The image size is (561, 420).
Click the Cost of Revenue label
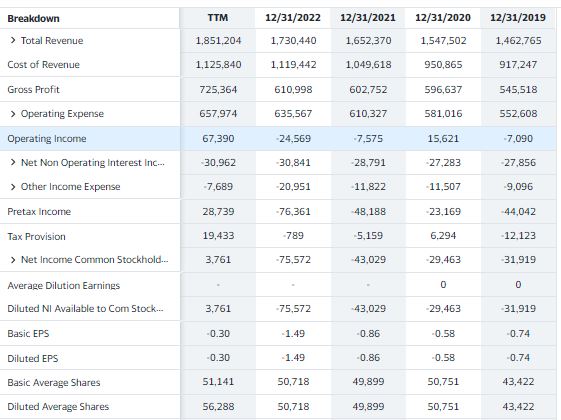43,65
